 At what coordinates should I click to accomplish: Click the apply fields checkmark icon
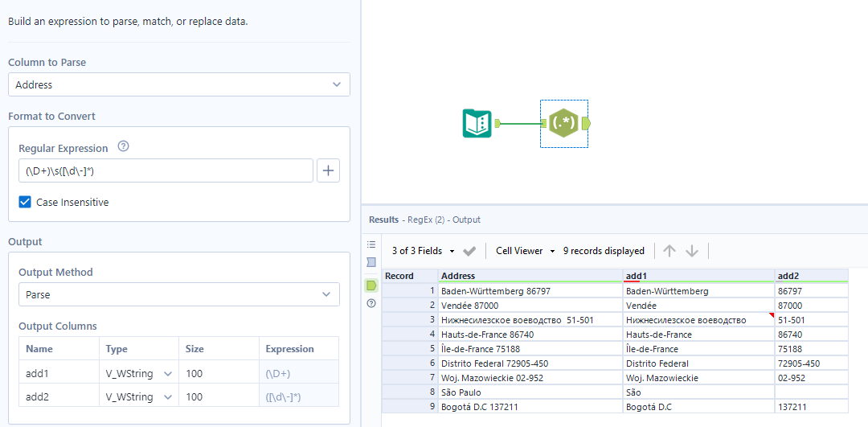pos(470,251)
